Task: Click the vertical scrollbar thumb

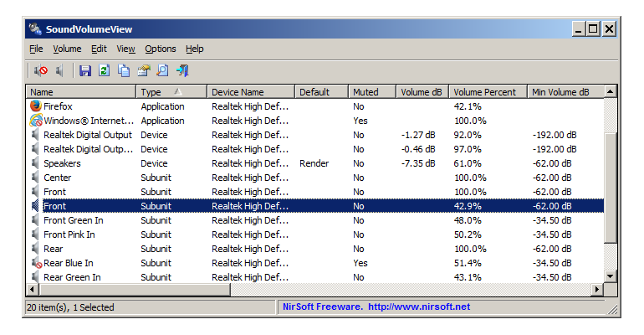Action: pos(611,188)
